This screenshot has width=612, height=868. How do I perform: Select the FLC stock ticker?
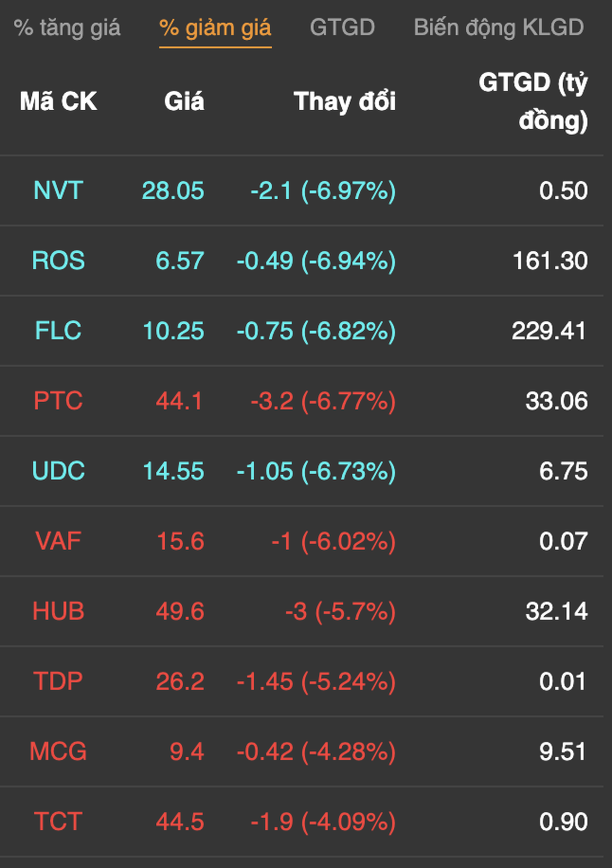58,331
